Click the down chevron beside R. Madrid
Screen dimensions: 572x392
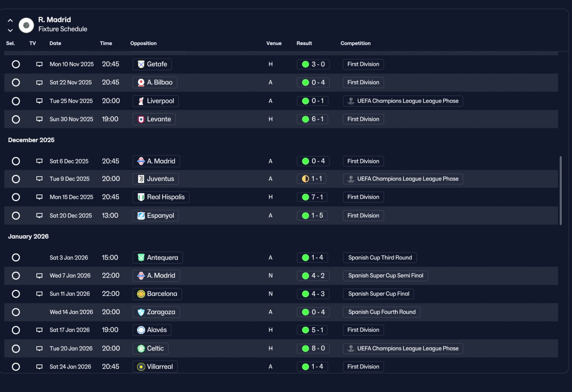10,30
